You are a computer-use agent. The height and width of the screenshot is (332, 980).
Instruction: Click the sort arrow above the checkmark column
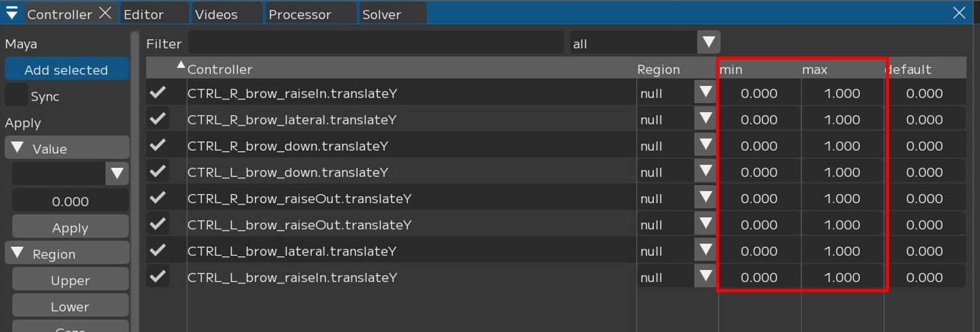pos(181,65)
